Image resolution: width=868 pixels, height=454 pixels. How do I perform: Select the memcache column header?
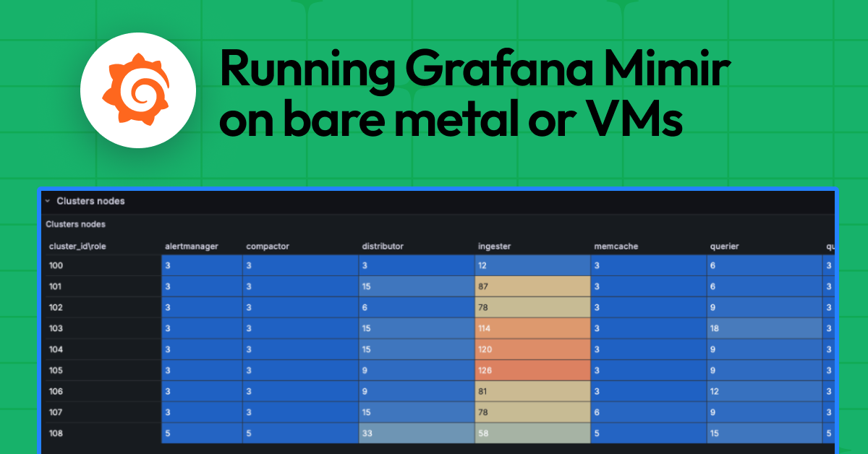(x=616, y=247)
